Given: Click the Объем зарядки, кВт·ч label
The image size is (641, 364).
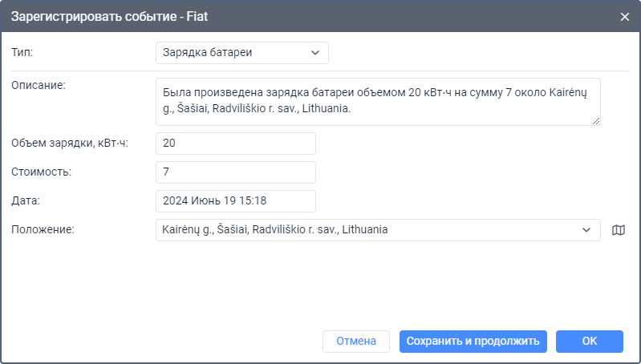Looking at the screenshot, I should tap(70, 144).
